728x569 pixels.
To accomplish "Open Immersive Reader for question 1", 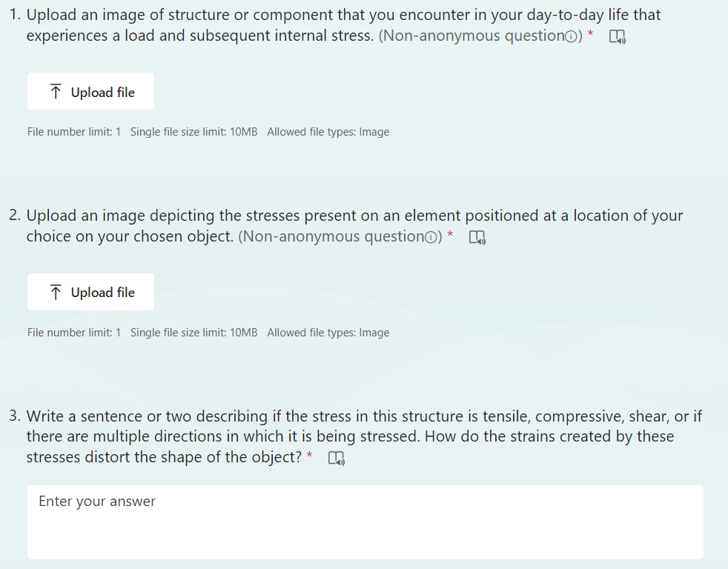I will click(617, 35).
